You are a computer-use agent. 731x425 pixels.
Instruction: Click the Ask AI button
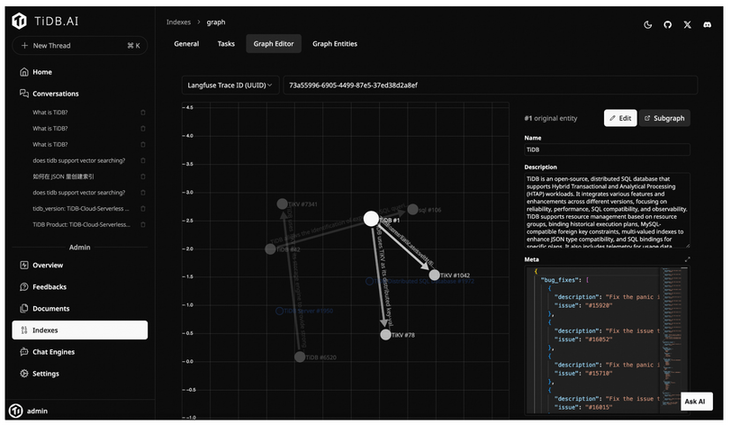pyautogui.click(x=696, y=401)
